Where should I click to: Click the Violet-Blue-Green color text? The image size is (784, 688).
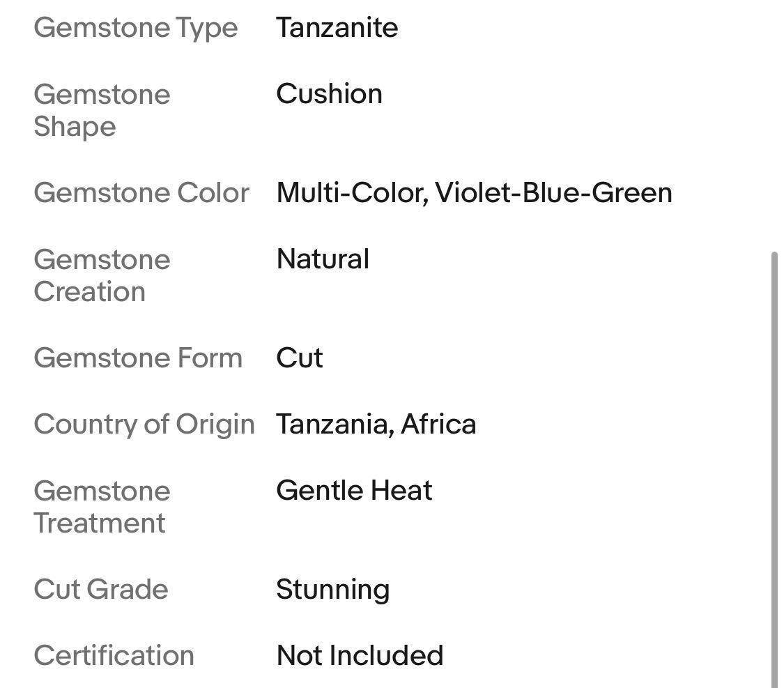[x=554, y=193]
